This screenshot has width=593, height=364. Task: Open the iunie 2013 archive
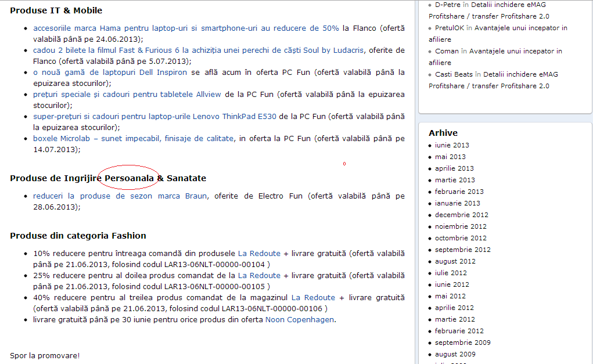(452, 145)
